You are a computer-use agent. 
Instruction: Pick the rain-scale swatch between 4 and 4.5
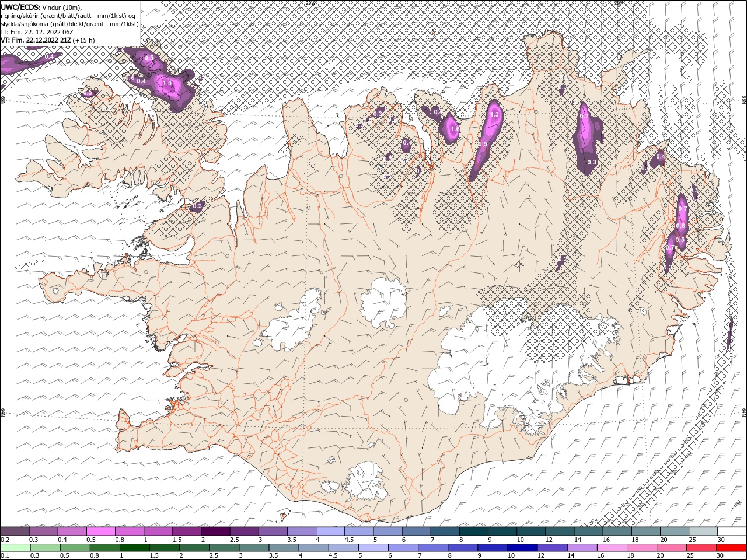coord(313,548)
